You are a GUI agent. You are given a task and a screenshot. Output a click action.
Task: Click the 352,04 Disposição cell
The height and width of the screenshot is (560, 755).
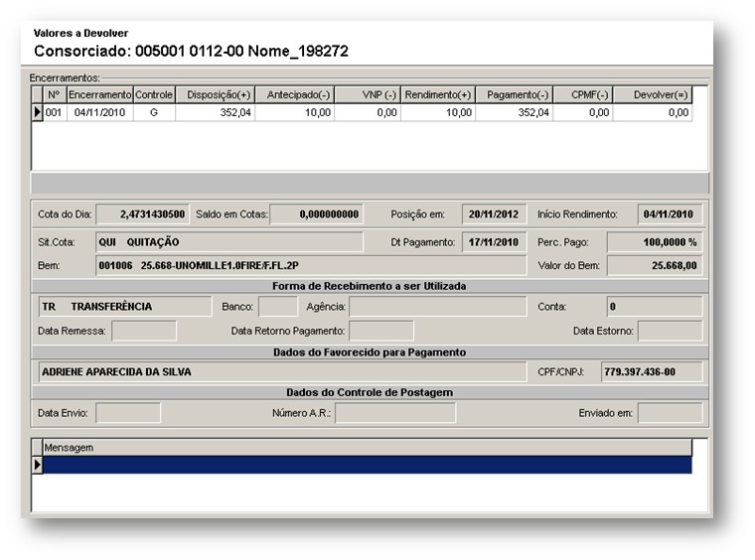tap(216, 112)
